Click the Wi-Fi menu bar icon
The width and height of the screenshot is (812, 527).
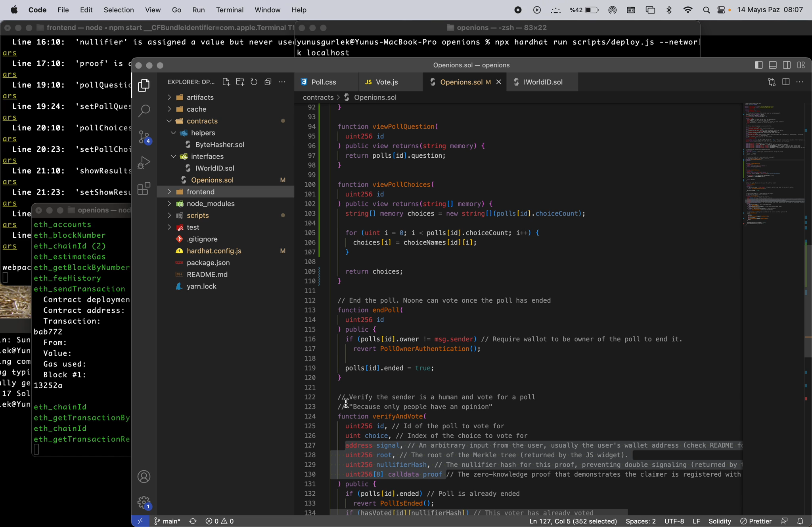coord(688,10)
